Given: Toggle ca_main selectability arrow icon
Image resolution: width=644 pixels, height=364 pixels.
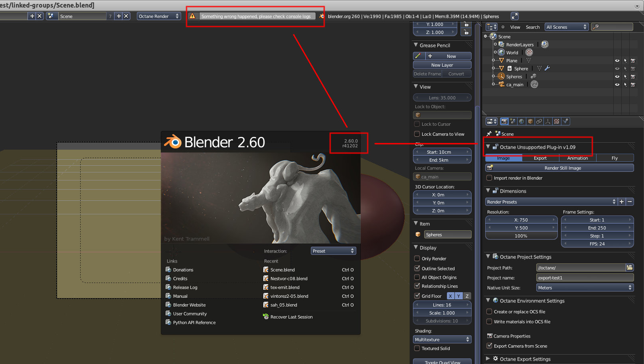Looking at the screenshot, I should pyautogui.click(x=625, y=85).
